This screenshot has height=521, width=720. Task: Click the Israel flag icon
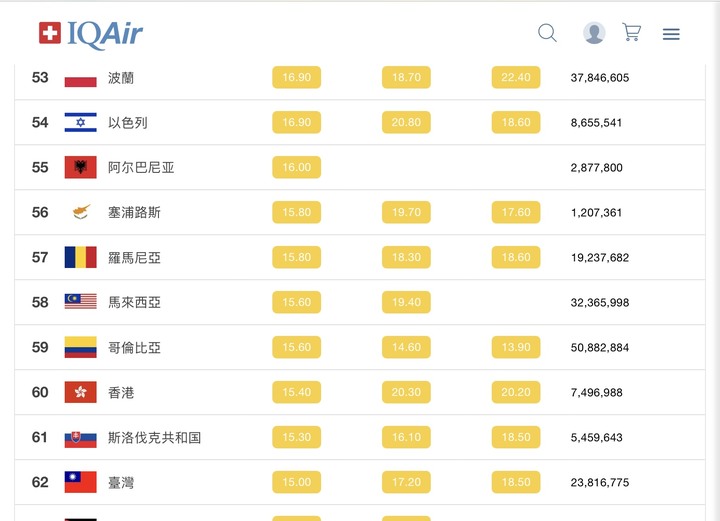[x=80, y=122]
